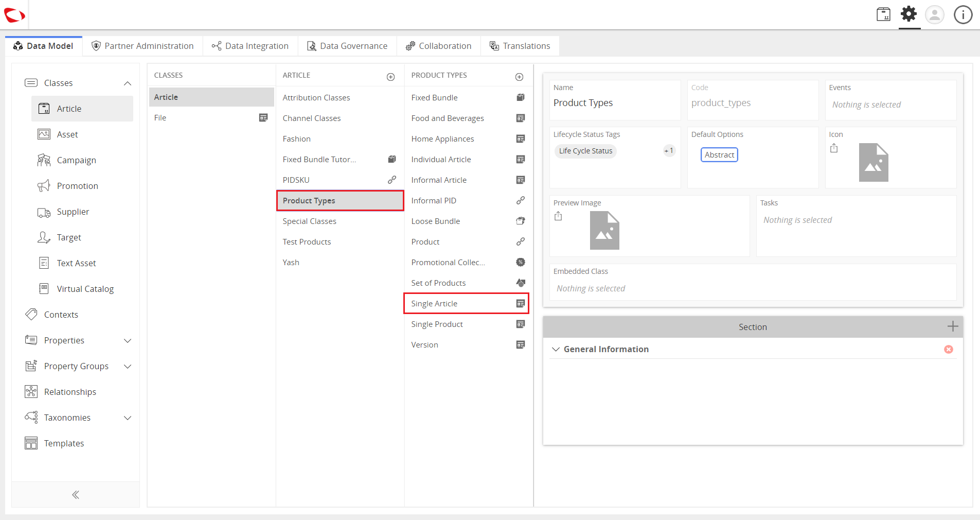Switch to the Data Model tab
The height and width of the screenshot is (520, 980).
pos(44,46)
